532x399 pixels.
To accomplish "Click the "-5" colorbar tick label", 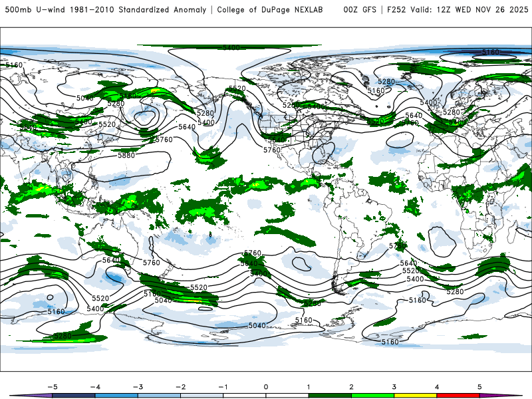I will (53, 387).
